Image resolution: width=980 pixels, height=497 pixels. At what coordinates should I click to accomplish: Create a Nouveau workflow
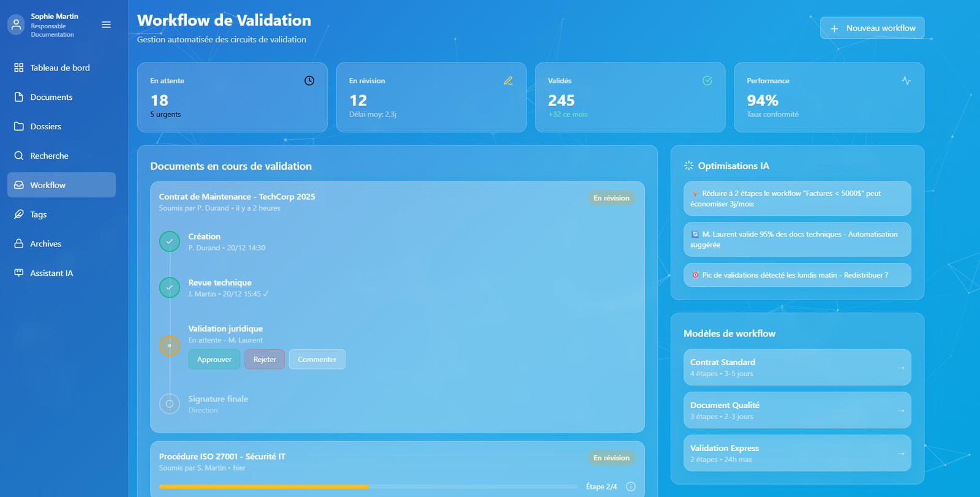(x=872, y=28)
